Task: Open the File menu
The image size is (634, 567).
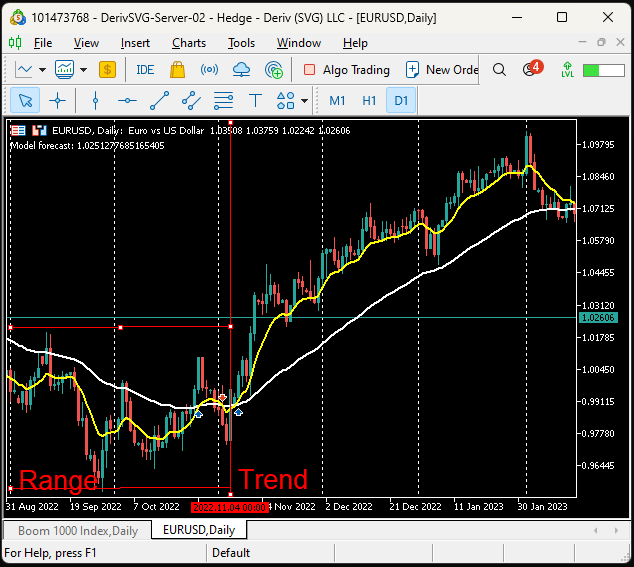Action: pos(43,43)
